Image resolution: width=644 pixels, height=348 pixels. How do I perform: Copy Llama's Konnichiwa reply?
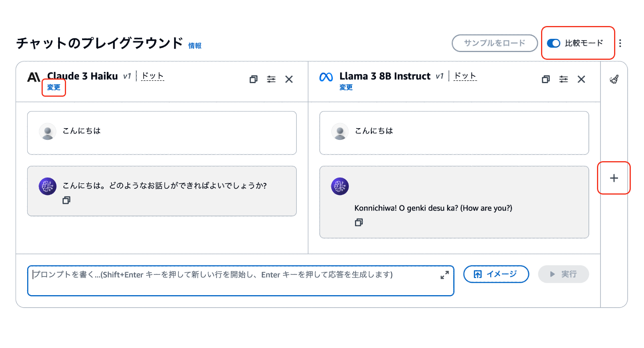[359, 223]
